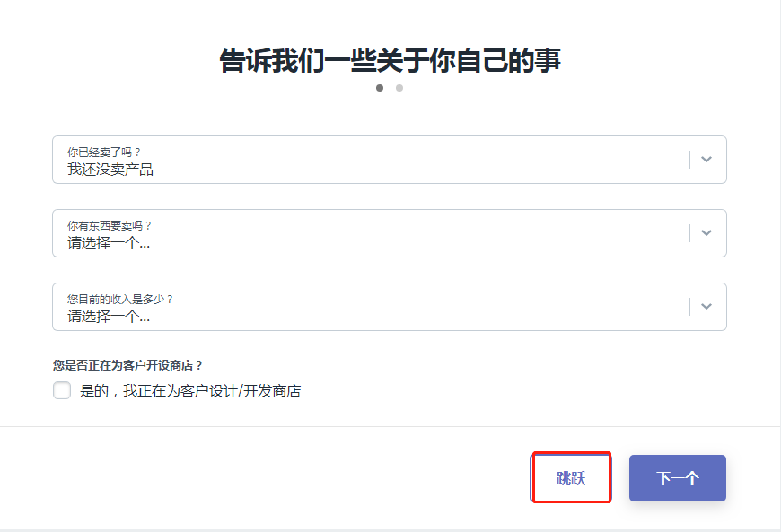Viewport: 781px width, 532px height.
Task: Go to next step with 下一个
Action: [x=678, y=478]
